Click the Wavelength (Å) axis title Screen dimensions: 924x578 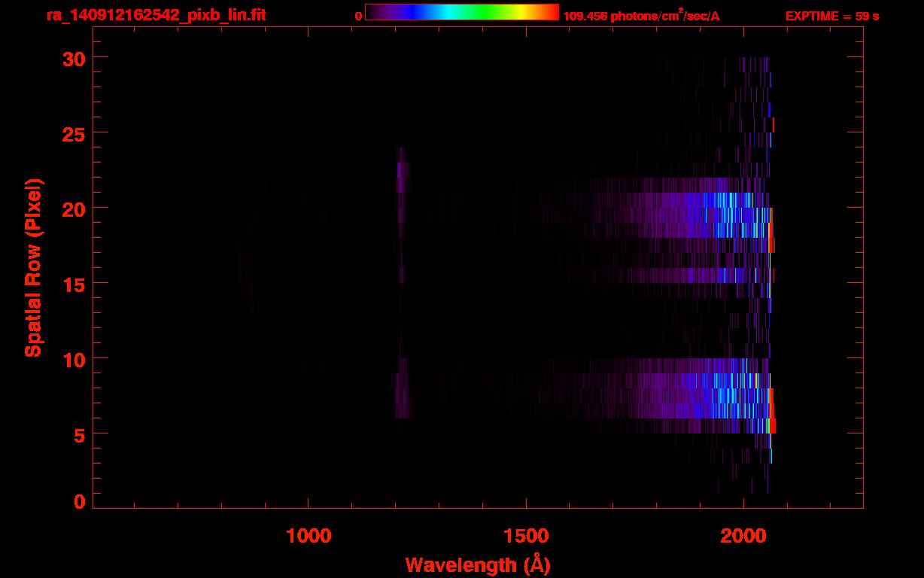pos(478,564)
